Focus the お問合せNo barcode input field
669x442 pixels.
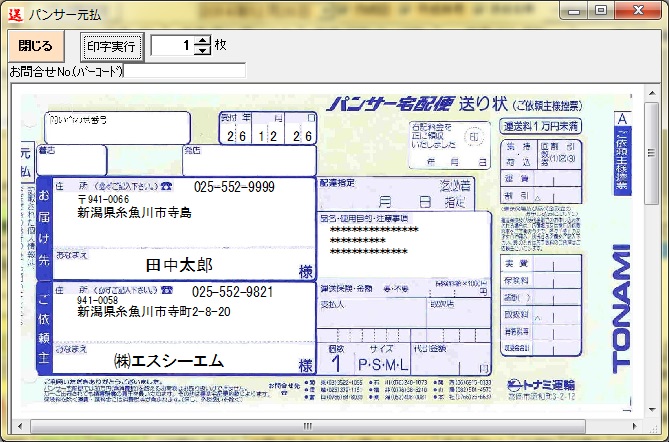[x=184, y=71]
